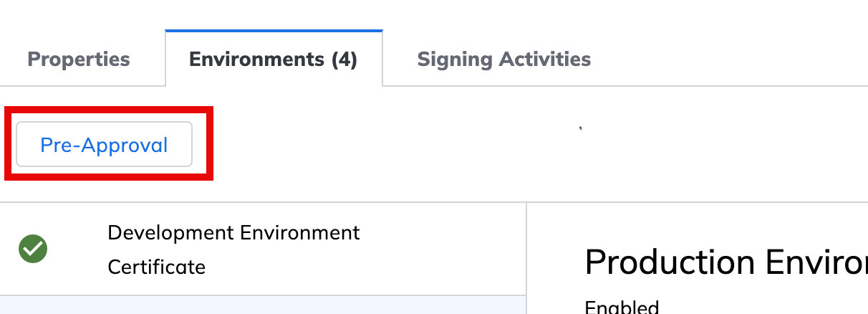Click the word Certificate in the list
868x314 pixels.
(156, 267)
